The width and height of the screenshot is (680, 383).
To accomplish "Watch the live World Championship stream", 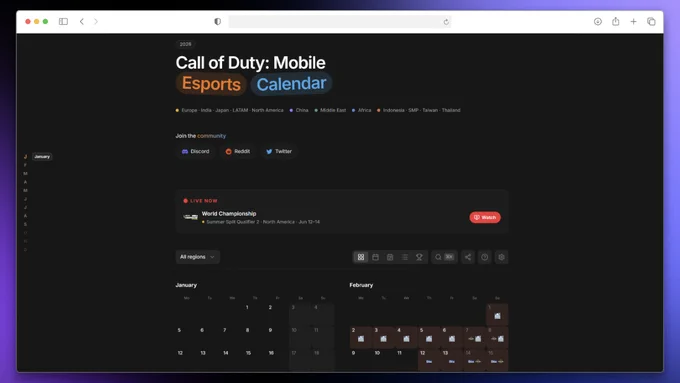I will (x=485, y=217).
